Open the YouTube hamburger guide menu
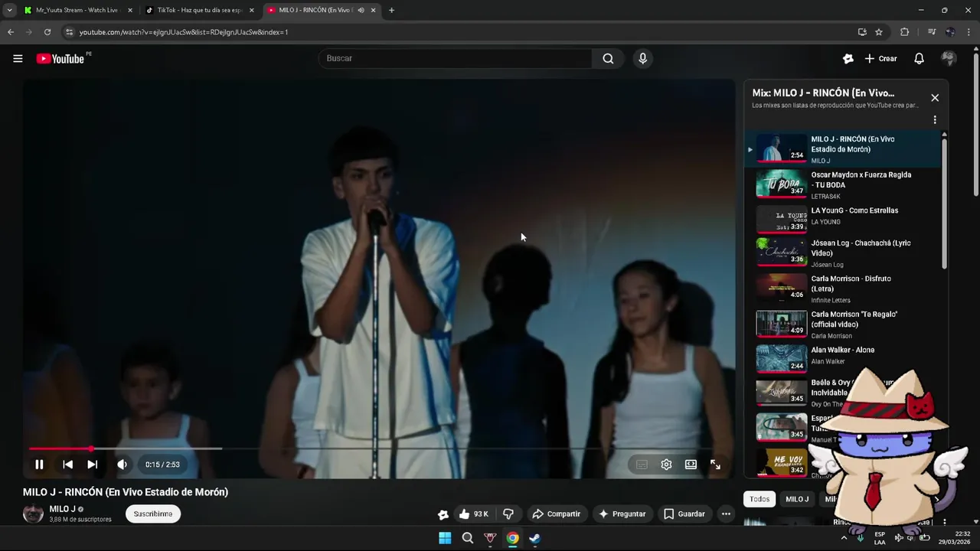This screenshot has height=551, width=980. pos(18,58)
